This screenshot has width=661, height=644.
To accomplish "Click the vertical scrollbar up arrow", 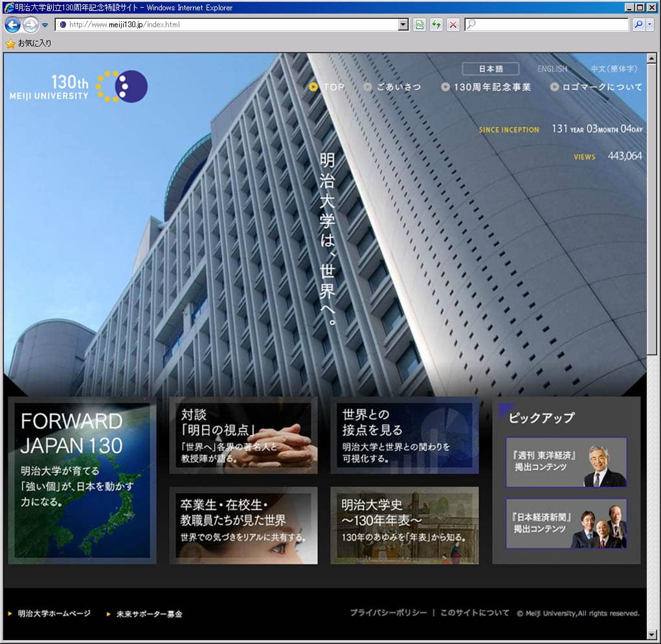I will (x=651, y=59).
